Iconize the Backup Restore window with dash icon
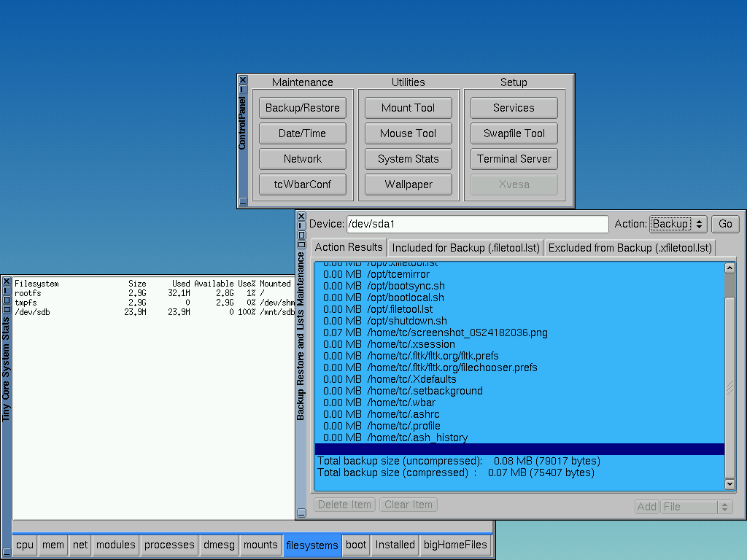 301,225
